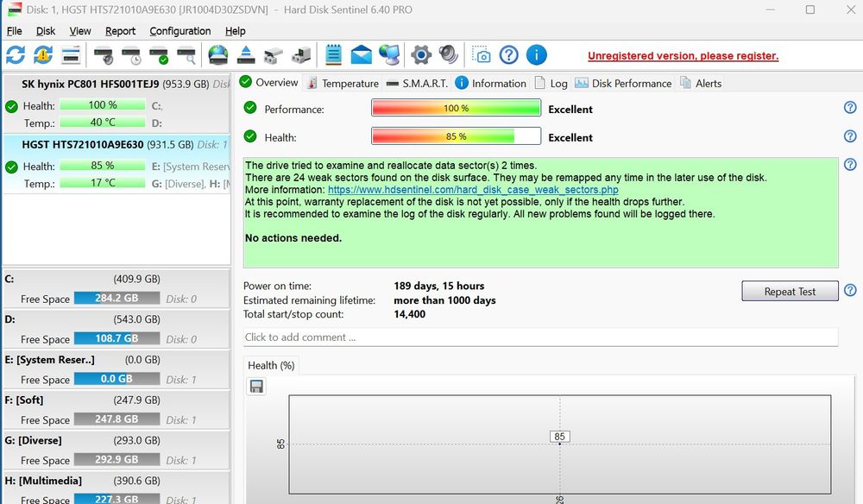Click the 284.2 GB free space bar
Viewport: 863px width, 504px height.
117,299
